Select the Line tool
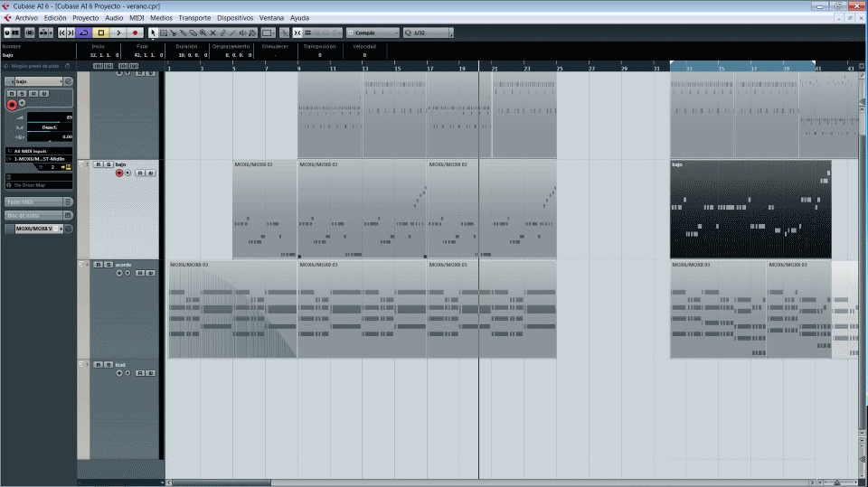The height and width of the screenshot is (487, 868). pos(232,33)
